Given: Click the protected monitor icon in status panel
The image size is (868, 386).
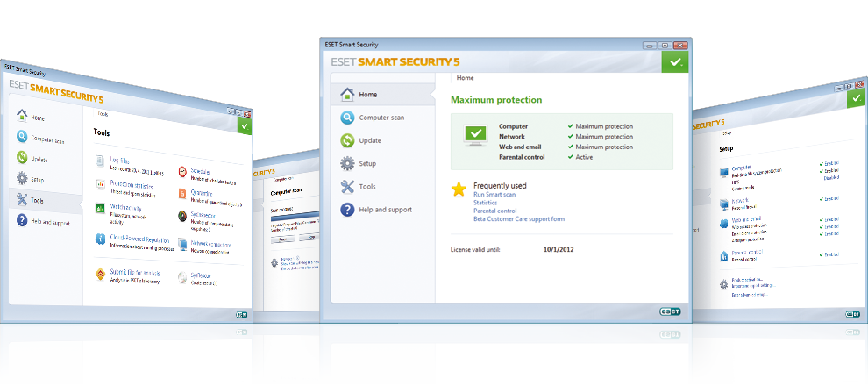Looking at the screenshot, I should [475, 136].
